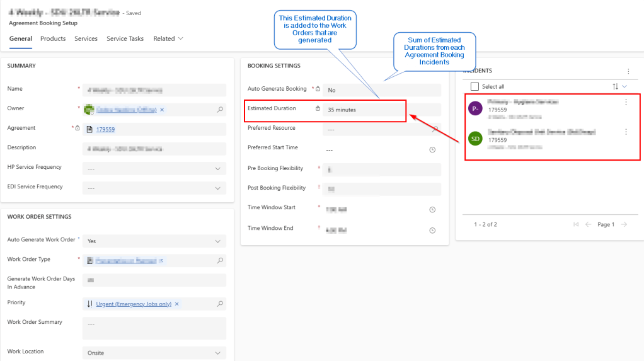Expand EDI Service Frequency dropdown
This screenshot has width=644, height=361.
(x=218, y=188)
